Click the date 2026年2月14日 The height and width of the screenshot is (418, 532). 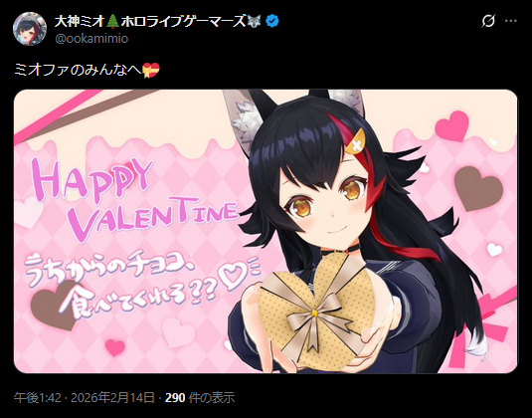coord(112,397)
